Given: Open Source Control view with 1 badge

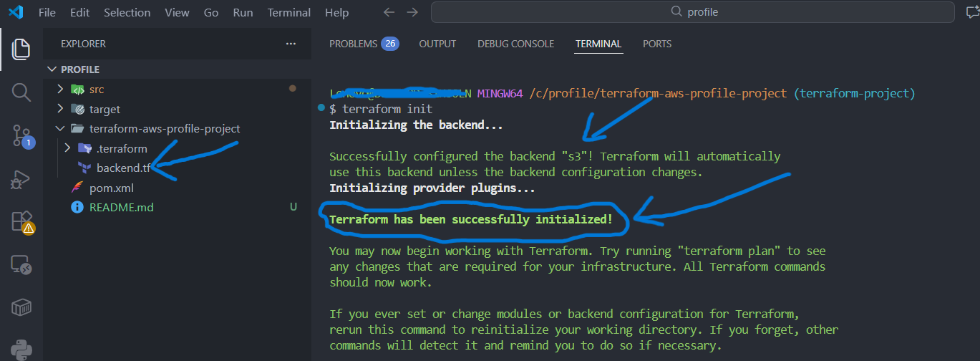Looking at the screenshot, I should [21, 136].
